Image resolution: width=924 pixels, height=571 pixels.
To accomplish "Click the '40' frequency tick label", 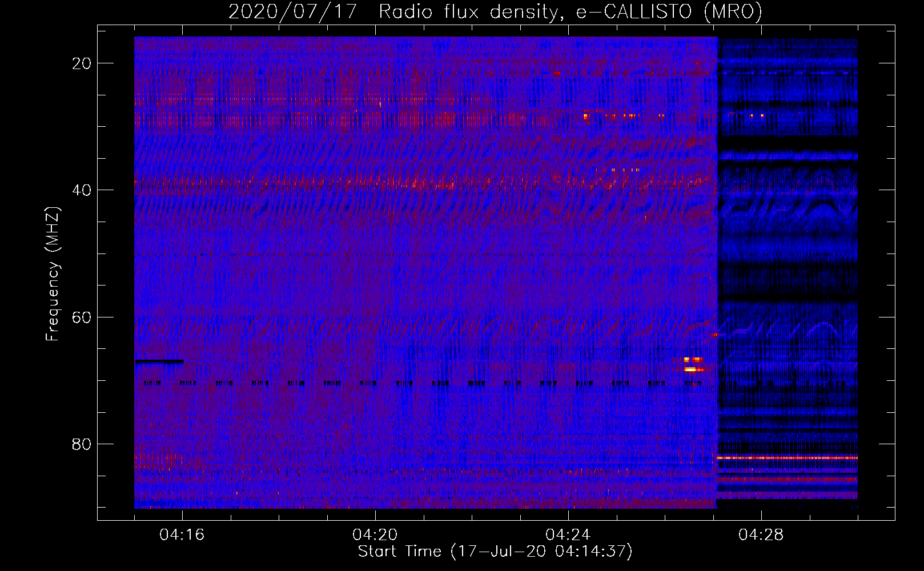I will 82,190.
